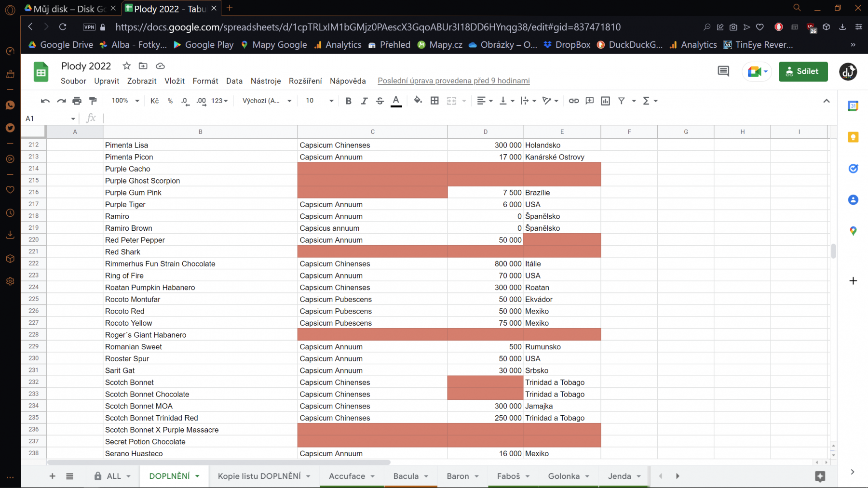Toggle italic formatting
Screen dimensions: 868x488
[364, 101]
